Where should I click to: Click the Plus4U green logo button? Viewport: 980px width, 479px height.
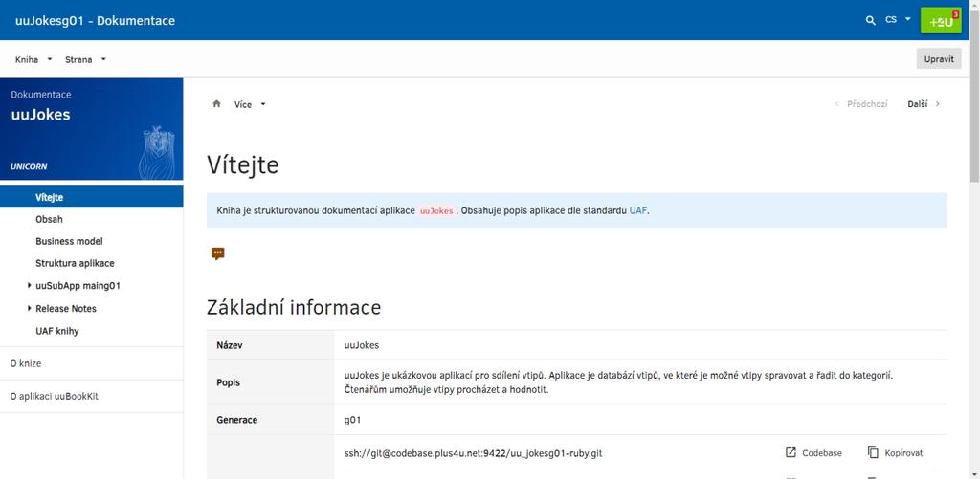(x=941, y=20)
